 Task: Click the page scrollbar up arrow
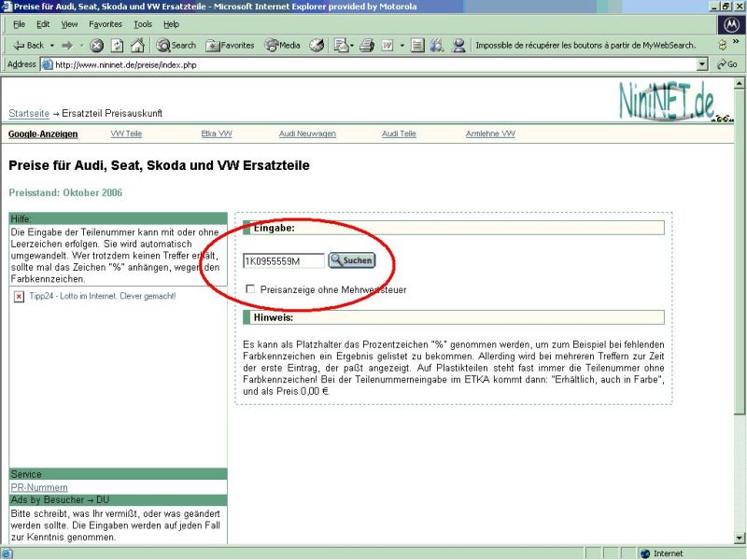740,83
